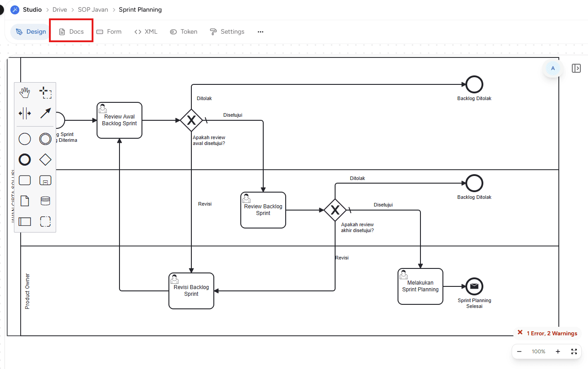This screenshot has height=369, width=588.
Task: Open the 1 Error, 2 Warnings report
Action: tap(547, 333)
